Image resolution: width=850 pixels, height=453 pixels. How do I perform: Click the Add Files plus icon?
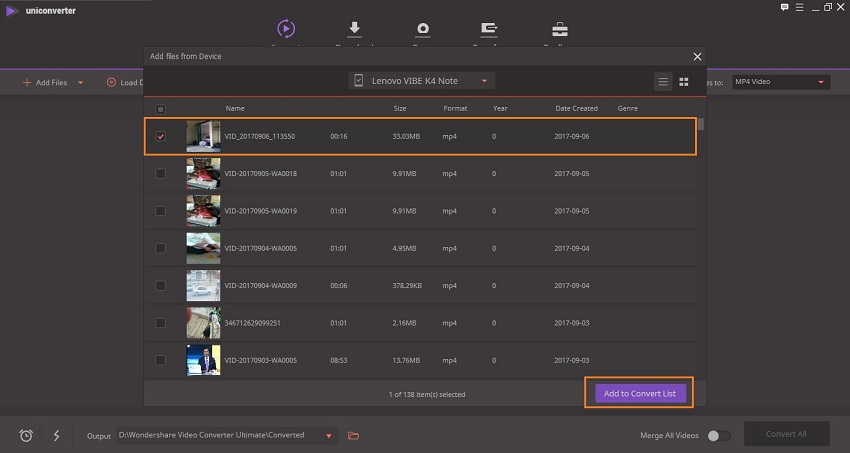coord(27,82)
